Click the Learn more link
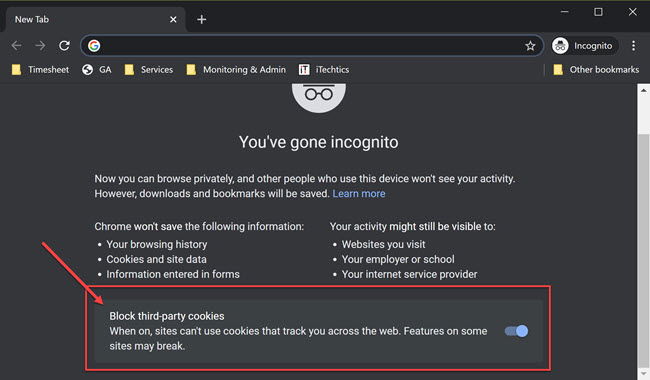This screenshot has height=380, width=650. tap(359, 194)
